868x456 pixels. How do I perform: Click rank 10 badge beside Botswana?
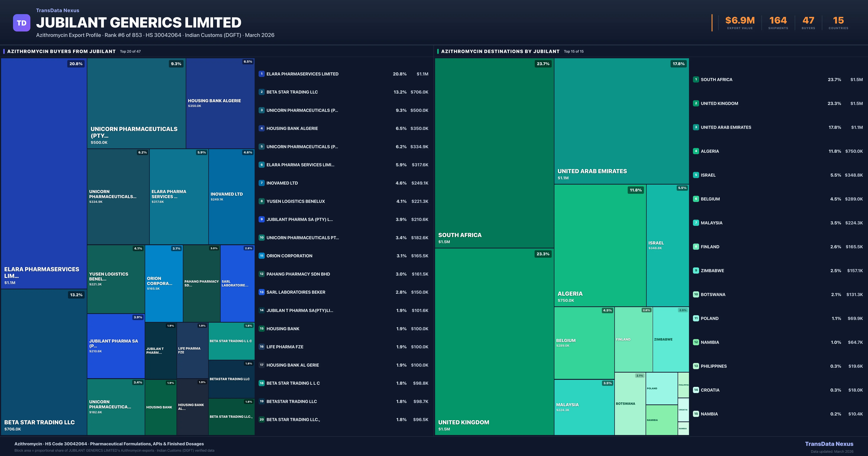(x=696, y=294)
